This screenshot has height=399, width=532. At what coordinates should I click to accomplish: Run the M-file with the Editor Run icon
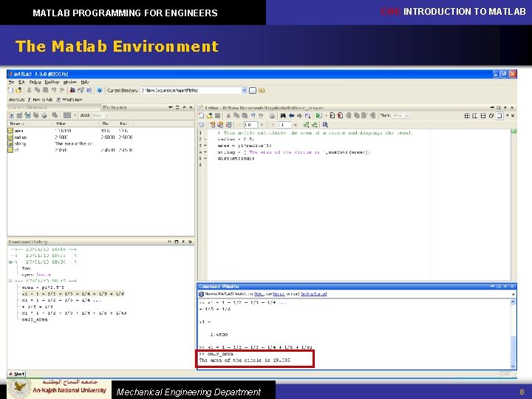tap(318, 116)
